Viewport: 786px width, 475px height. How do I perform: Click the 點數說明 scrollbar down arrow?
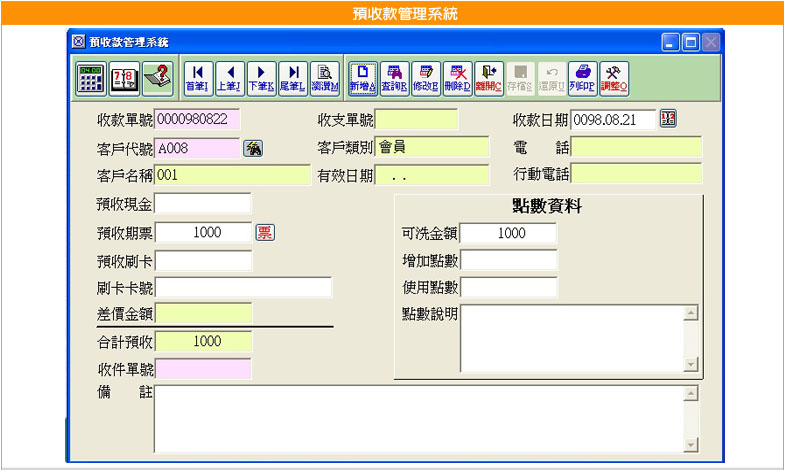689,363
